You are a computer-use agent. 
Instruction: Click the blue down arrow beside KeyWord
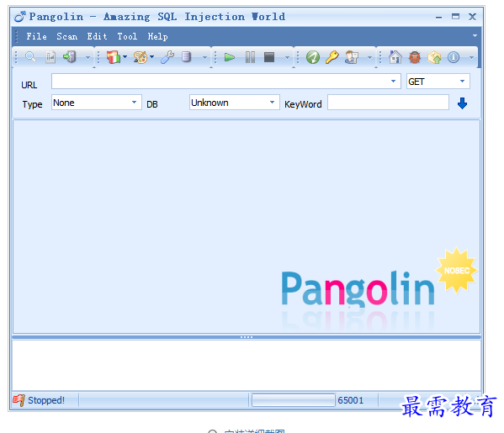coord(462,103)
